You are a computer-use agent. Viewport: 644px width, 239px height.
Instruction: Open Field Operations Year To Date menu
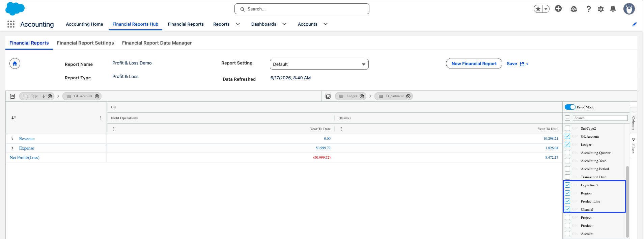pos(114,129)
